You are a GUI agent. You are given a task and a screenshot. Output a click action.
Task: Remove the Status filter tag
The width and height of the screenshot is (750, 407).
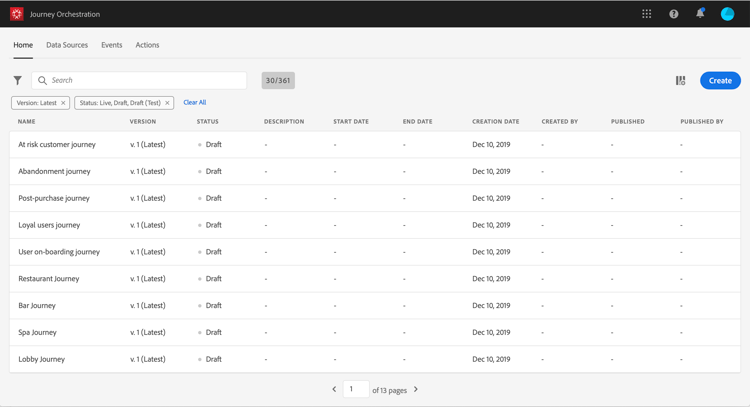[x=167, y=103]
